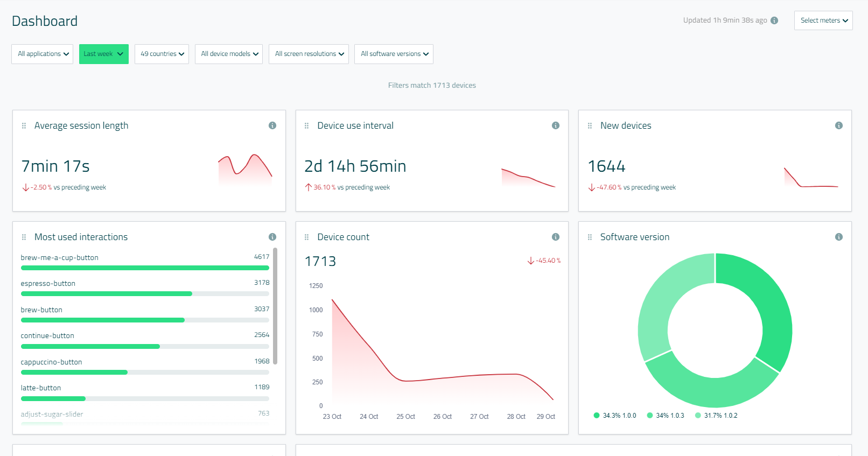This screenshot has width=868, height=456.
Task: Open the All applications dropdown
Action: [43, 54]
